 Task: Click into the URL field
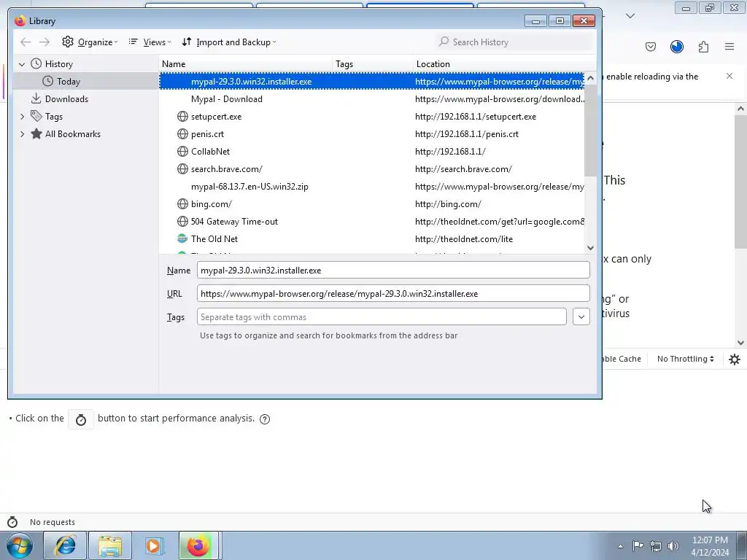point(393,293)
